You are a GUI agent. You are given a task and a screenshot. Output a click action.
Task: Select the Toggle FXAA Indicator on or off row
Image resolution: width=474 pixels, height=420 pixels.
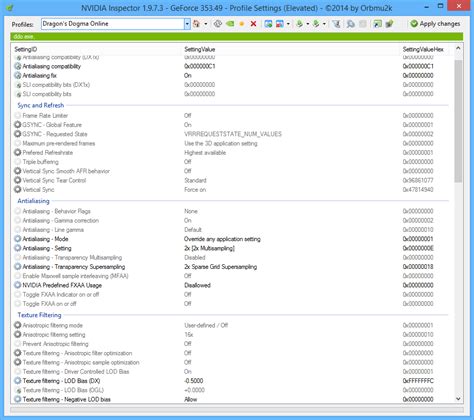[x=232, y=295]
